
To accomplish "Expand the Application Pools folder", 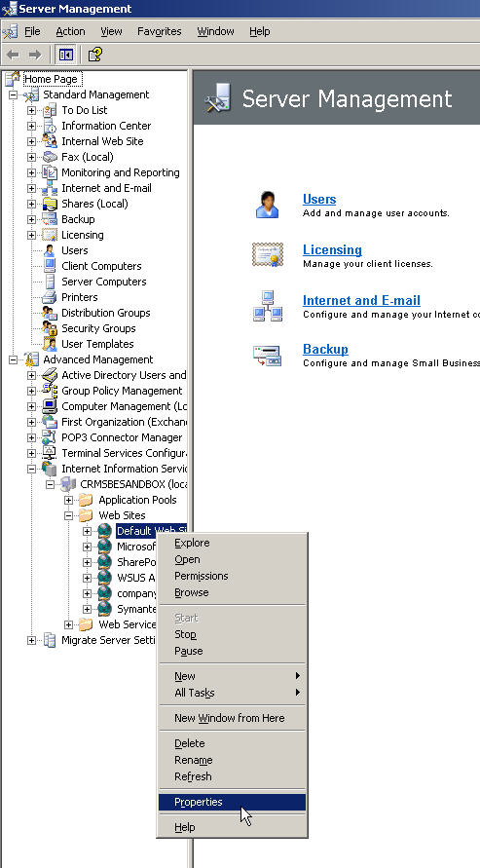I will pos(68,500).
